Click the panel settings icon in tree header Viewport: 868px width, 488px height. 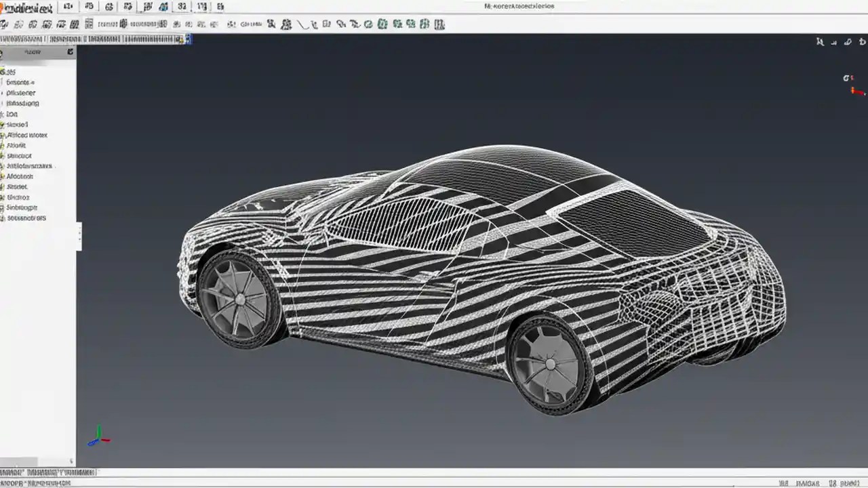pyautogui.click(x=70, y=52)
